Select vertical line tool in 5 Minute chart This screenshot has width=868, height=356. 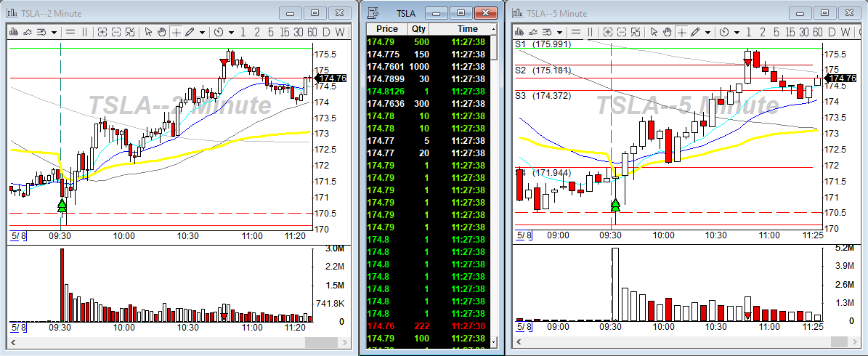point(590,32)
